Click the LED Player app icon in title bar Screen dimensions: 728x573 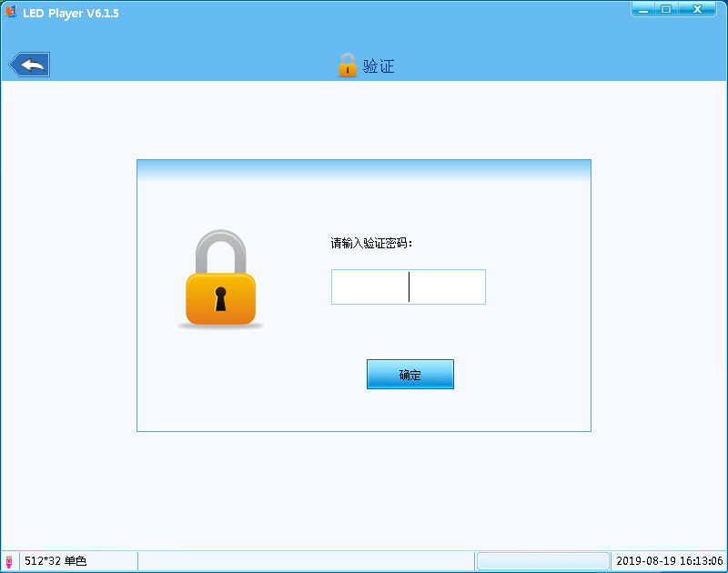click(x=11, y=12)
